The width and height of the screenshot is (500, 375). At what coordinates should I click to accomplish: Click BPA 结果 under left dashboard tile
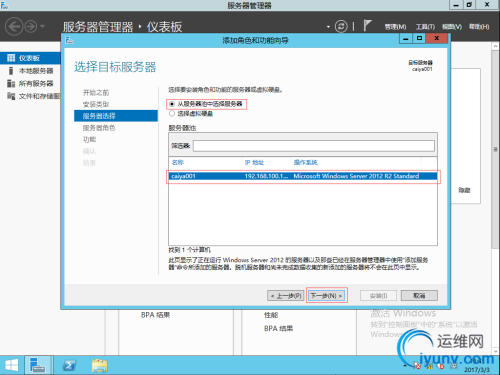point(155,315)
